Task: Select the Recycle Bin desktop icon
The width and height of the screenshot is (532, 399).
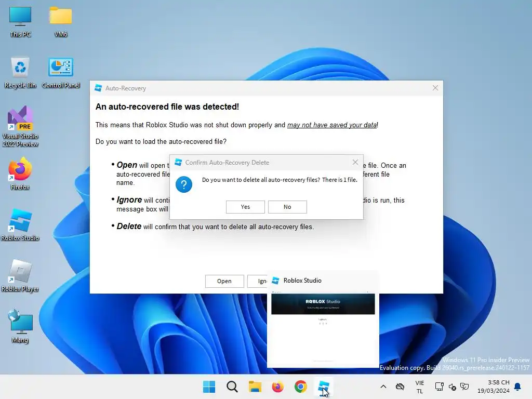Action: click(x=20, y=73)
